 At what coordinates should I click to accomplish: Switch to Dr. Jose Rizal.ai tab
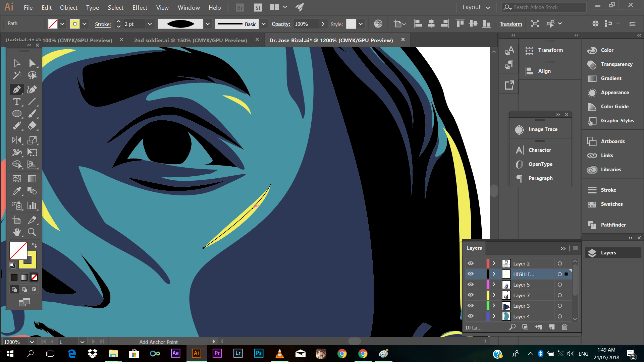pyautogui.click(x=331, y=40)
